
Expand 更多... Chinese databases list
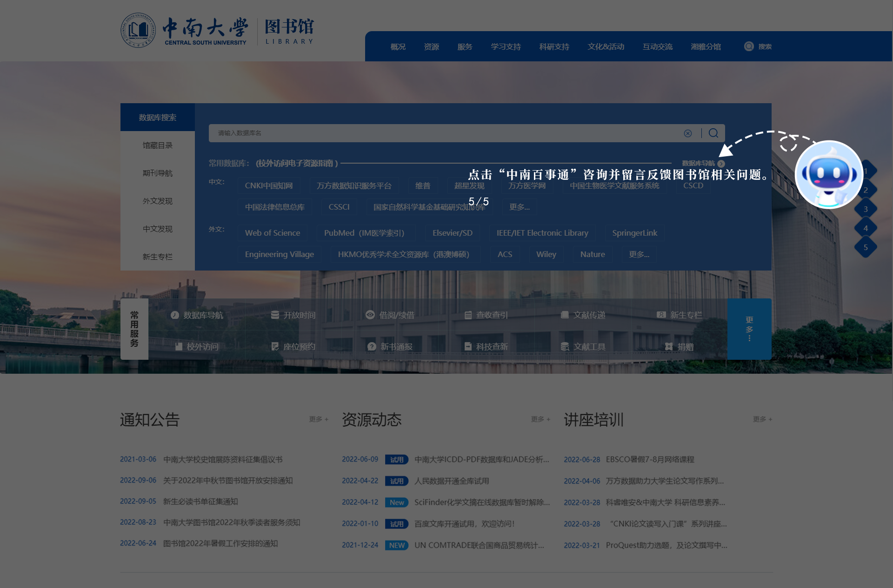519,207
